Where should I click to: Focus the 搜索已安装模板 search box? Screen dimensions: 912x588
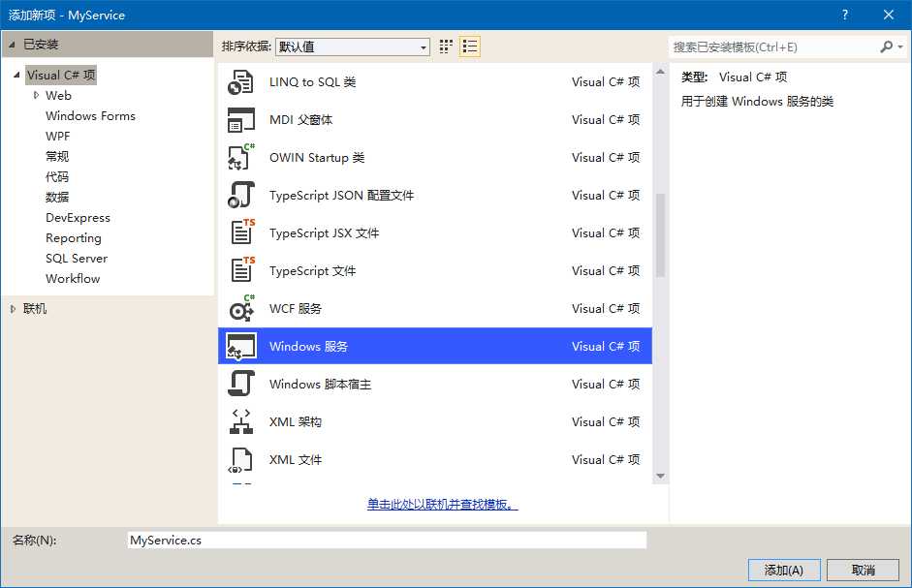coord(773,46)
